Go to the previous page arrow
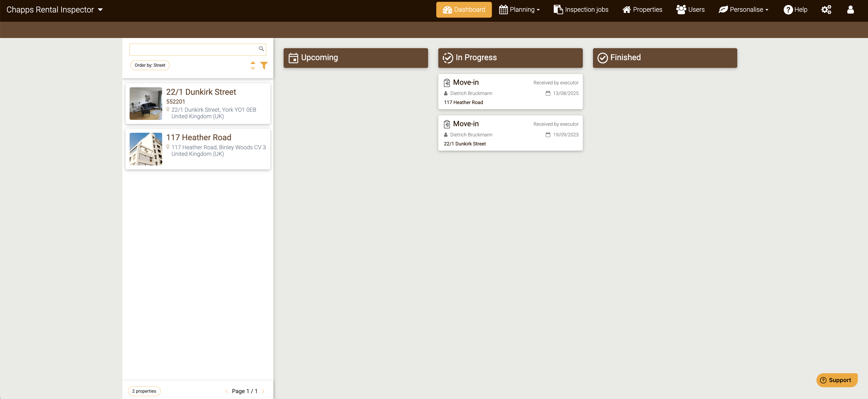 pos(226,391)
